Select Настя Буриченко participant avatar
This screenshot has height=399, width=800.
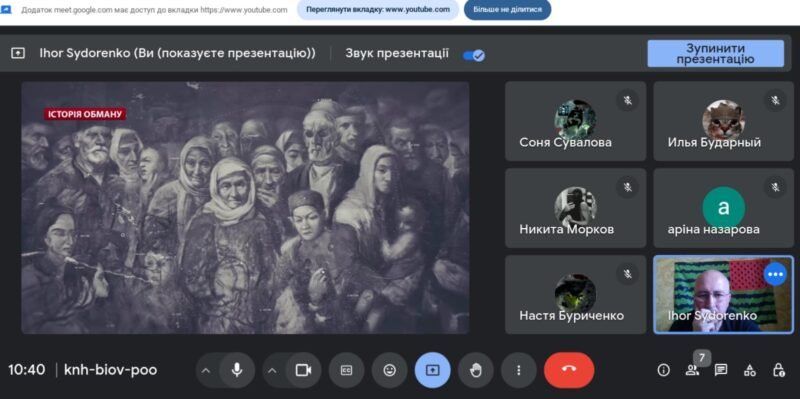pyautogui.click(x=576, y=294)
